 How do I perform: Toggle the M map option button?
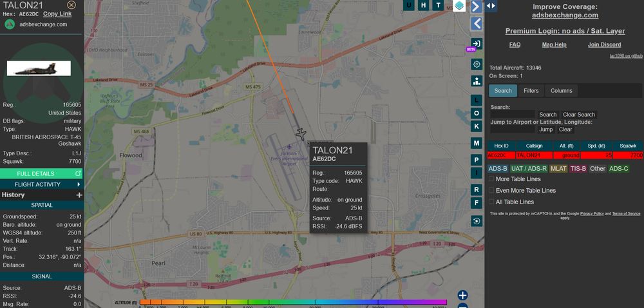coord(477,143)
